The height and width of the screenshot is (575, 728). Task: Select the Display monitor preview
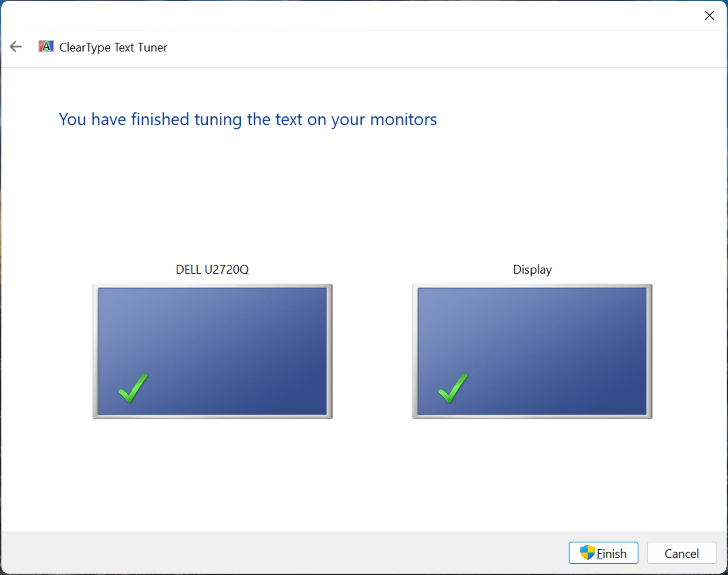[x=532, y=351]
